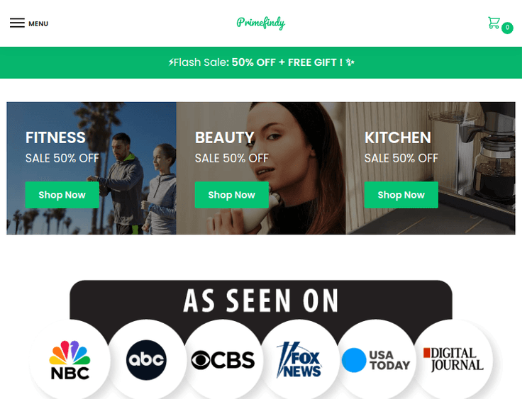Click the USA Today logo
This screenshot has width=532, height=399.
tap(376, 360)
